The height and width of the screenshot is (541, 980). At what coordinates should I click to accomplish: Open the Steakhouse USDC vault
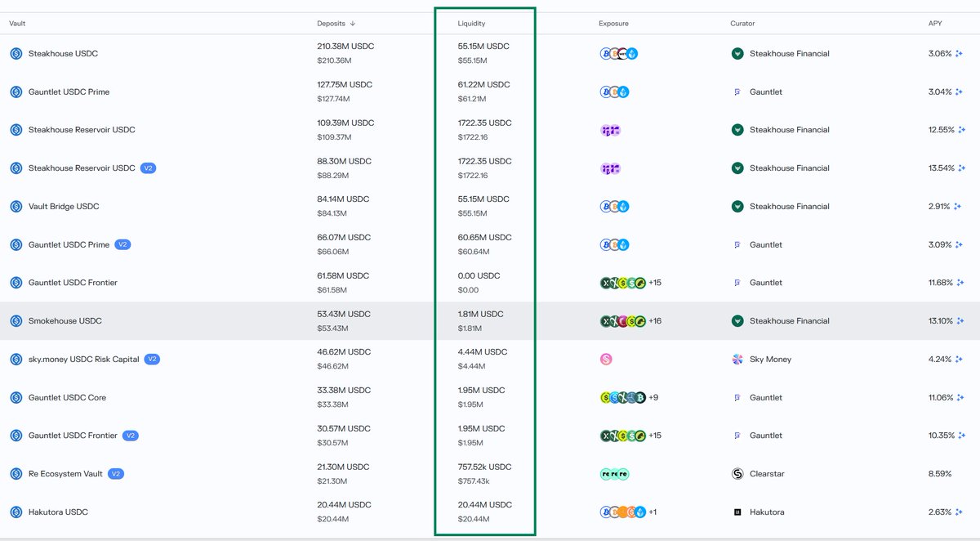point(63,54)
